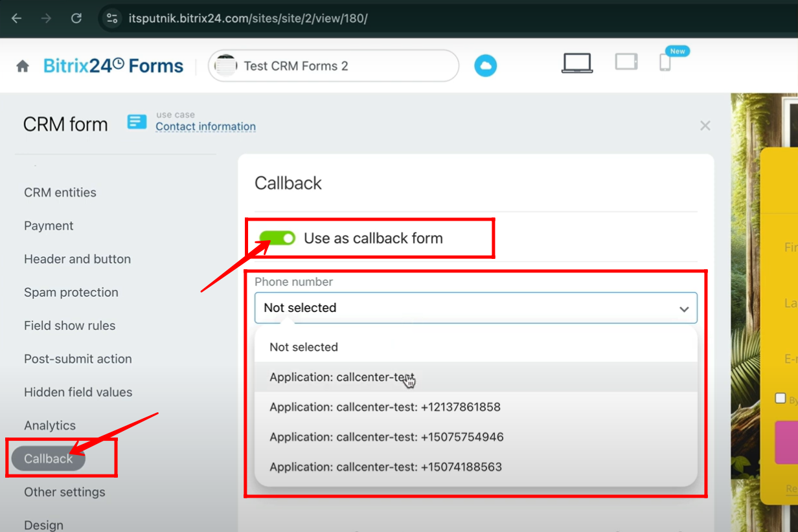
Task: Turn off Use as callback form switch
Action: (277, 238)
